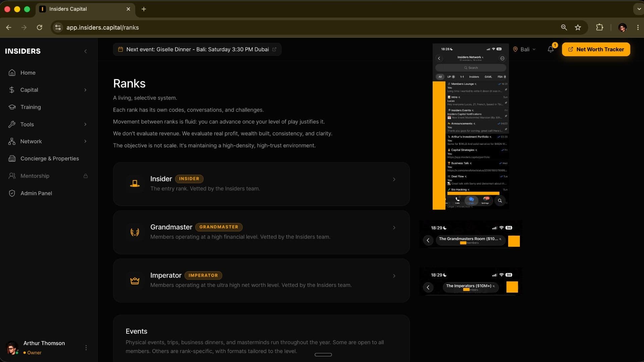Click the browser zoom magnifier icon
The height and width of the screenshot is (362, 644).
(564, 27)
